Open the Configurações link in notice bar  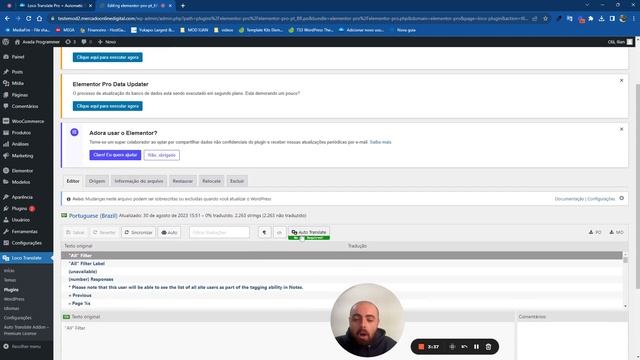click(x=601, y=199)
